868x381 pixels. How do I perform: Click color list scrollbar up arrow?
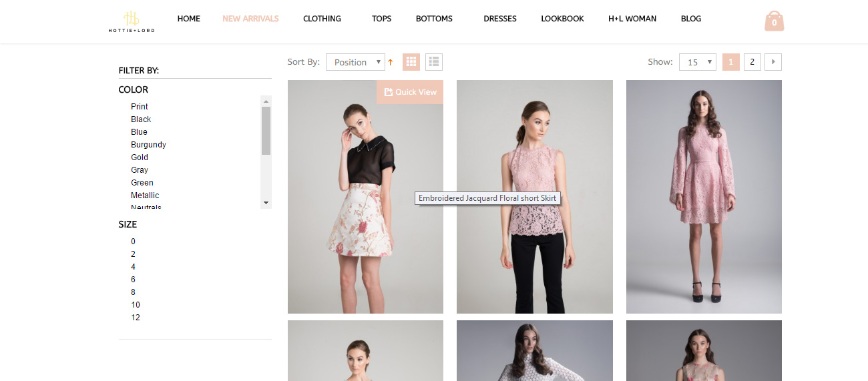pyautogui.click(x=266, y=101)
